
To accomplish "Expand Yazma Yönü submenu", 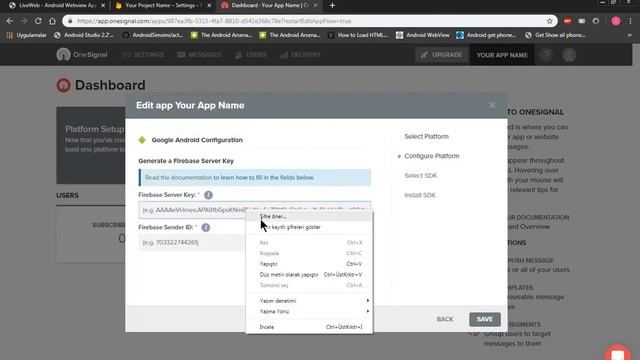I will tap(309, 311).
